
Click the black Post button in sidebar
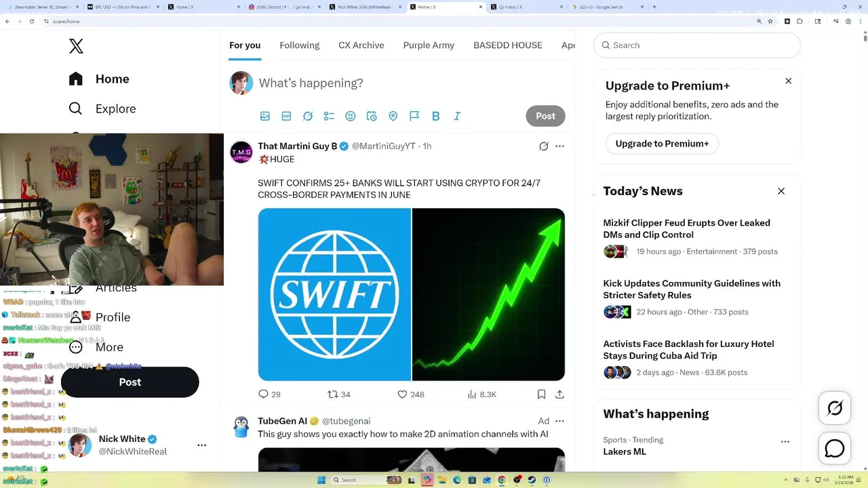pyautogui.click(x=130, y=382)
